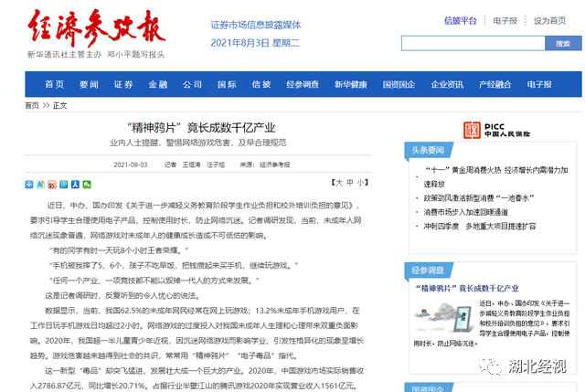Select 经参调查 in navigation bar
Image resolution: width=585 pixels, height=392 pixels.
pyautogui.click(x=302, y=85)
